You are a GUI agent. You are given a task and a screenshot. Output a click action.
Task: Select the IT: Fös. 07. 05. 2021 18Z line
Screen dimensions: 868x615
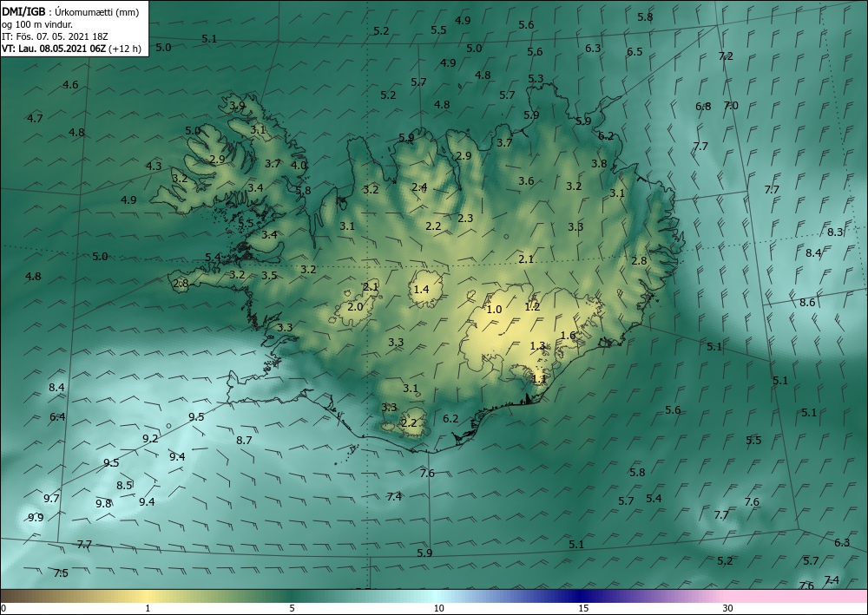click(55, 36)
